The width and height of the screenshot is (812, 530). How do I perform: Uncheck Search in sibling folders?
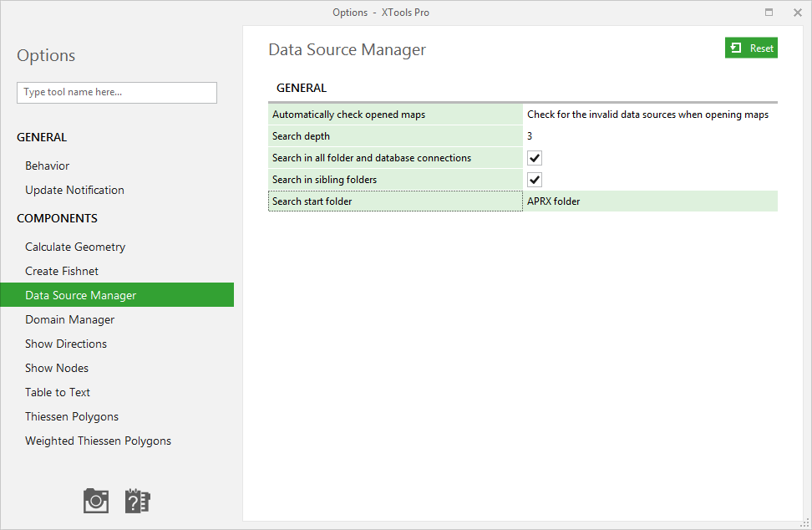(x=535, y=180)
